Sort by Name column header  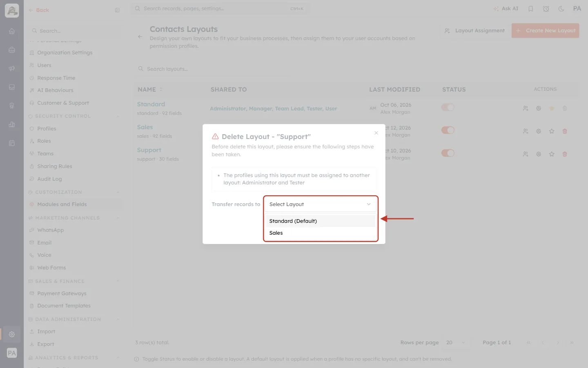pyautogui.click(x=150, y=90)
